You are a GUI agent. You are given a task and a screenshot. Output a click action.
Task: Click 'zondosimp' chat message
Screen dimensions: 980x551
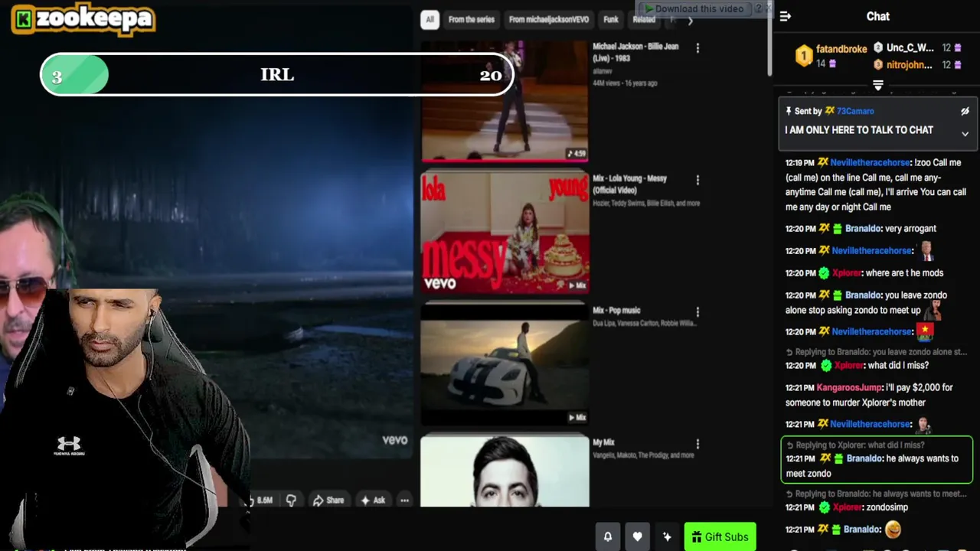(887, 507)
